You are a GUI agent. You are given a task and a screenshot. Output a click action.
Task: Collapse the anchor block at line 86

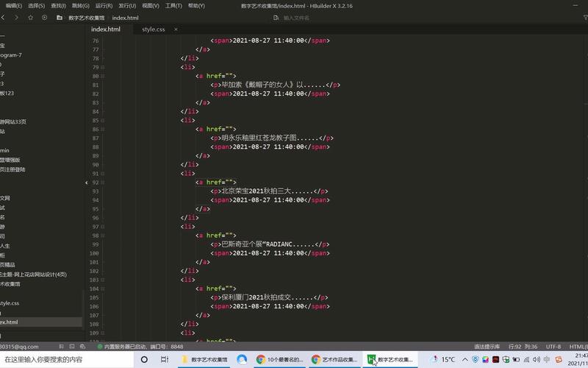pos(103,130)
